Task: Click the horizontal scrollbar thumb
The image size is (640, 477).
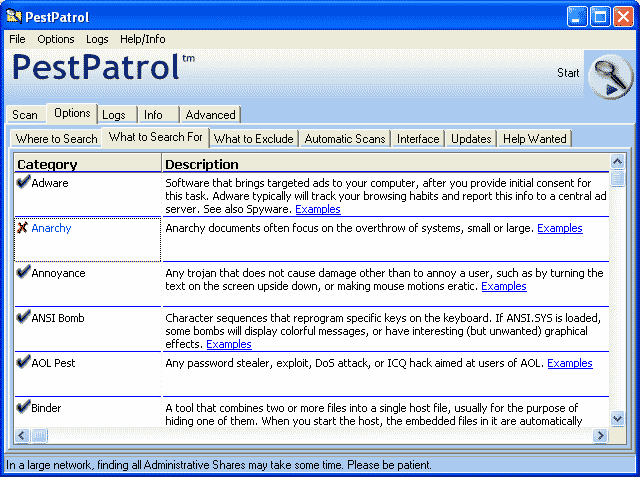Action: [x=39, y=435]
